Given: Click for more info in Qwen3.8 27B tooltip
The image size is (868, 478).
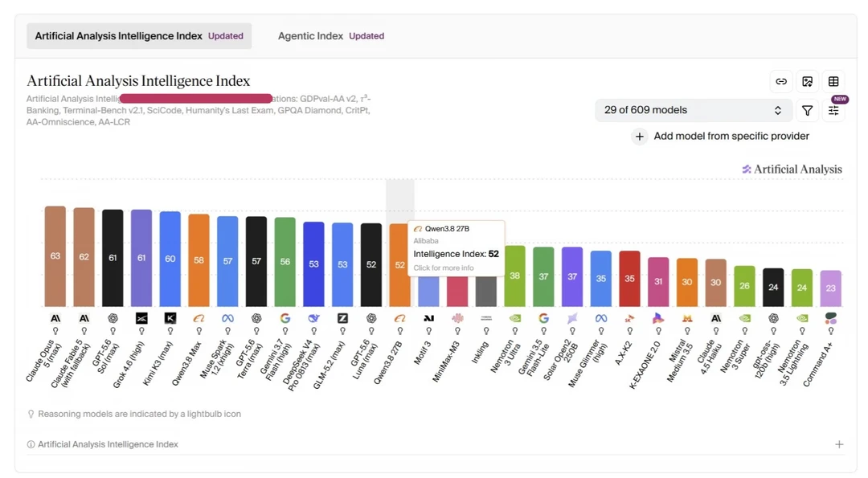Looking at the screenshot, I should coord(444,268).
